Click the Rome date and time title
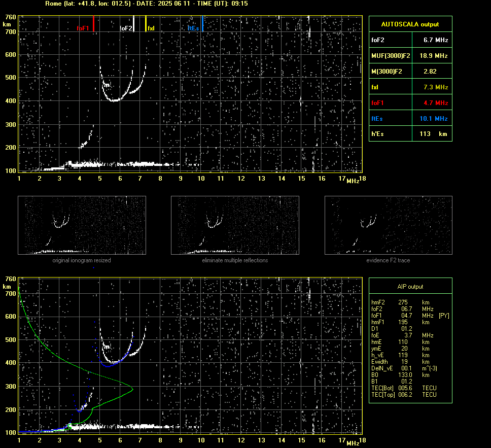 147,4
